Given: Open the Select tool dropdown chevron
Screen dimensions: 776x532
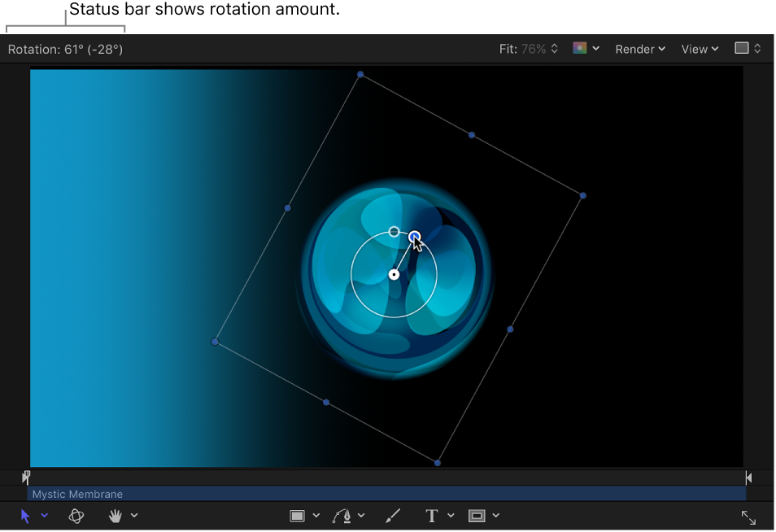Looking at the screenshot, I should coord(45,516).
